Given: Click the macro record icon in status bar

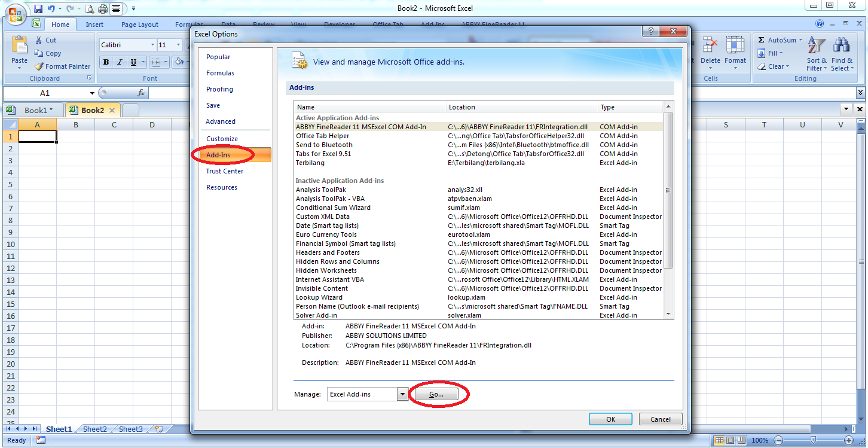Looking at the screenshot, I should [41, 440].
